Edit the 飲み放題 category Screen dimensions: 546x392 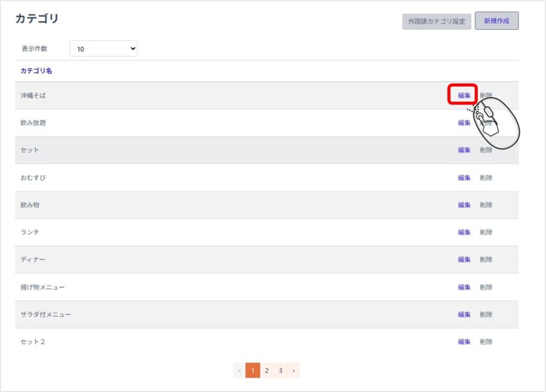pyautogui.click(x=464, y=123)
